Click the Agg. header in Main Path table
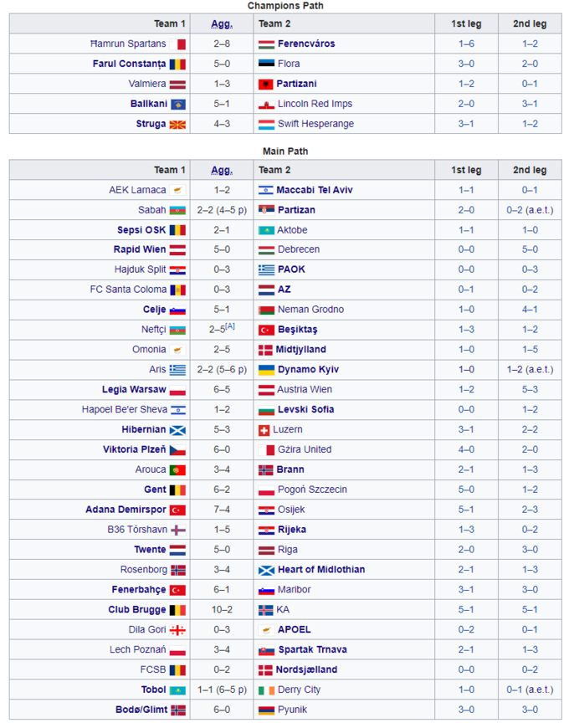 point(221,170)
